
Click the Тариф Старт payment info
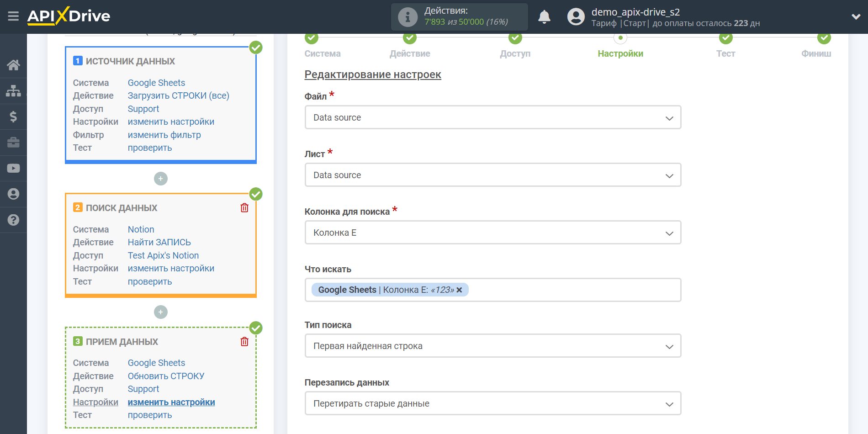coord(676,23)
